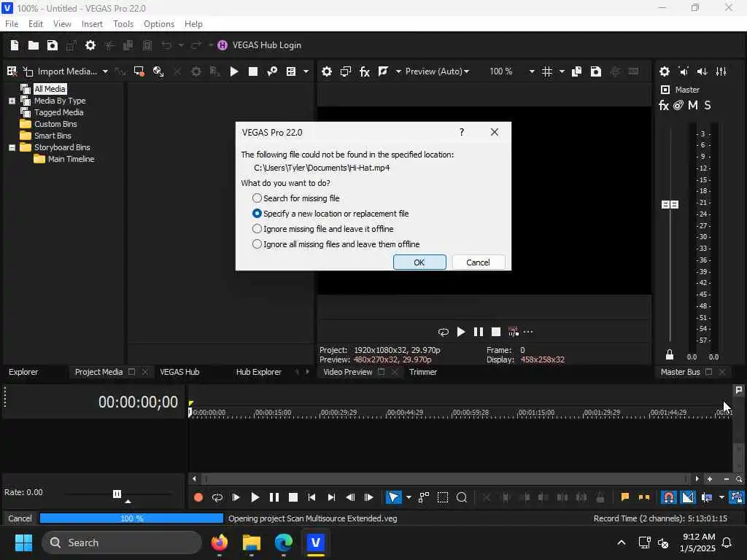Image resolution: width=747 pixels, height=560 pixels.
Task: Select the Normal Edit tool
Action: point(393,497)
